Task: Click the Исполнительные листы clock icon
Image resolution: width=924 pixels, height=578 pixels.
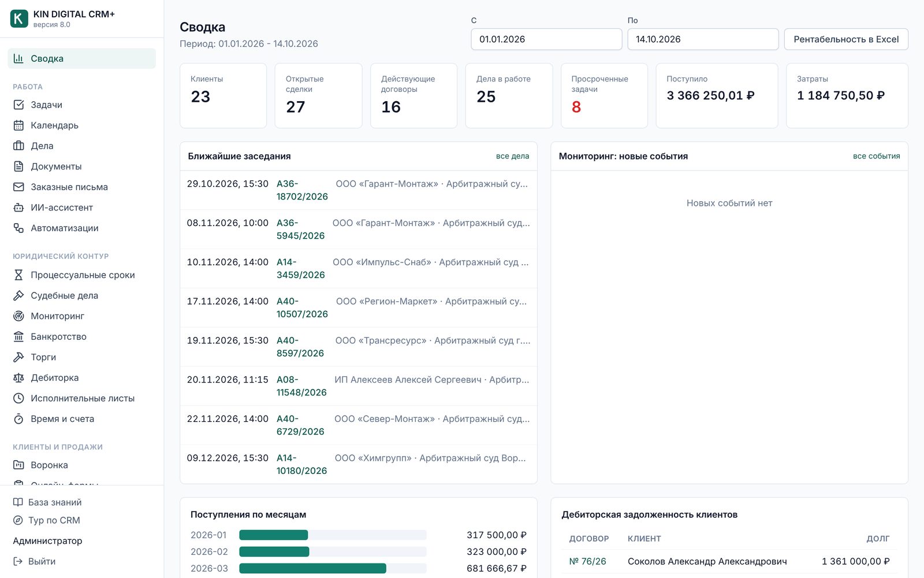Action: [18, 398]
